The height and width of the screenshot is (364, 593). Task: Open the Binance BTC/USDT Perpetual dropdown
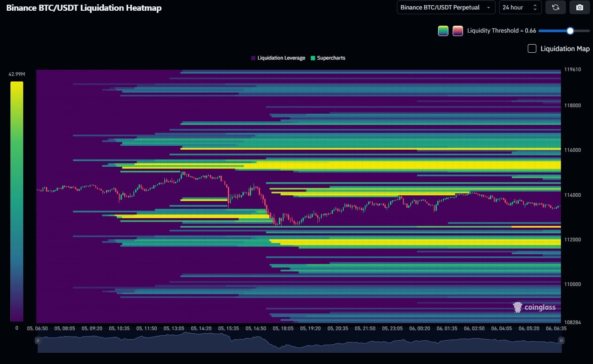[x=445, y=7]
